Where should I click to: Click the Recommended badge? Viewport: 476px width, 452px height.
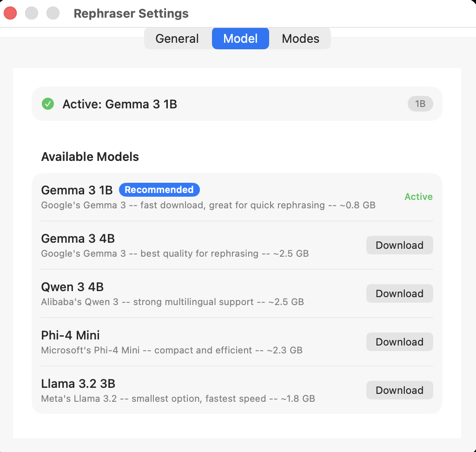click(x=159, y=190)
